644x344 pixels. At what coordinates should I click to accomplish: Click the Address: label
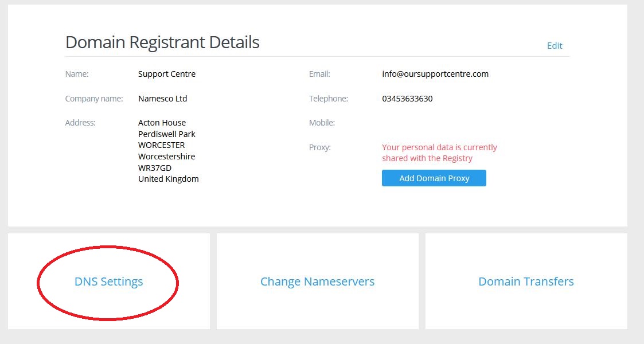click(80, 123)
